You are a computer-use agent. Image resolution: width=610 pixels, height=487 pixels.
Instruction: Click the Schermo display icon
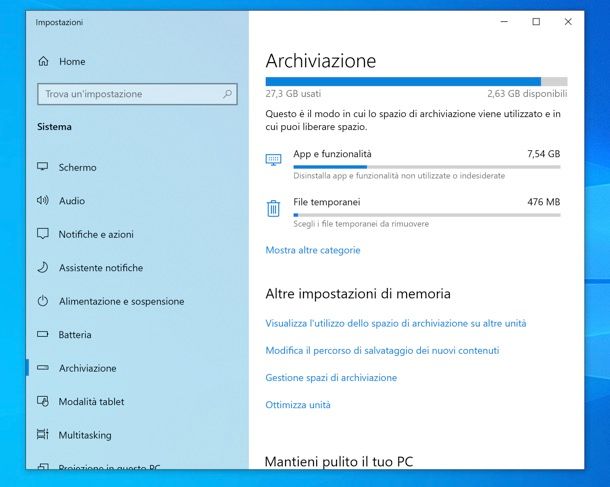[x=42, y=166]
